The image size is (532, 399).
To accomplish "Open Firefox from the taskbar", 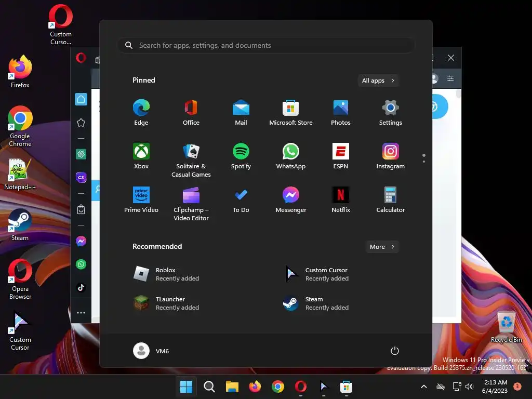I will [x=255, y=387].
